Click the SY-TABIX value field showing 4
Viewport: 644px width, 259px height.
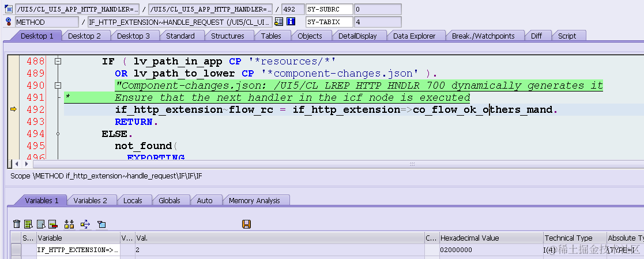tap(378, 22)
